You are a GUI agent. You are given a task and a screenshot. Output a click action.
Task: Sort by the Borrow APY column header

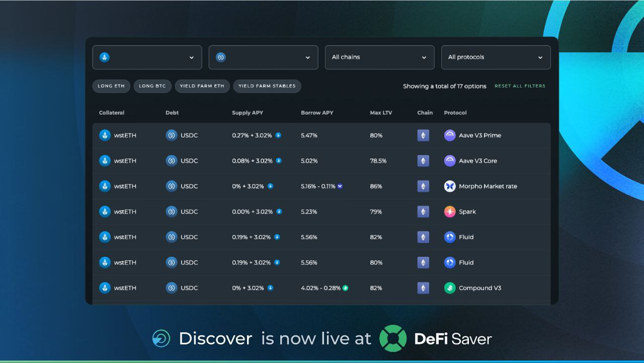(x=317, y=113)
